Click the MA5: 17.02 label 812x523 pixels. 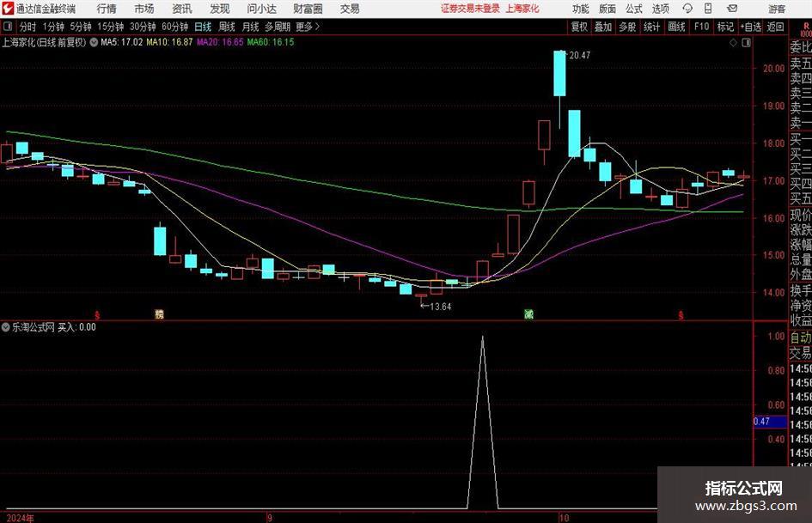point(121,42)
